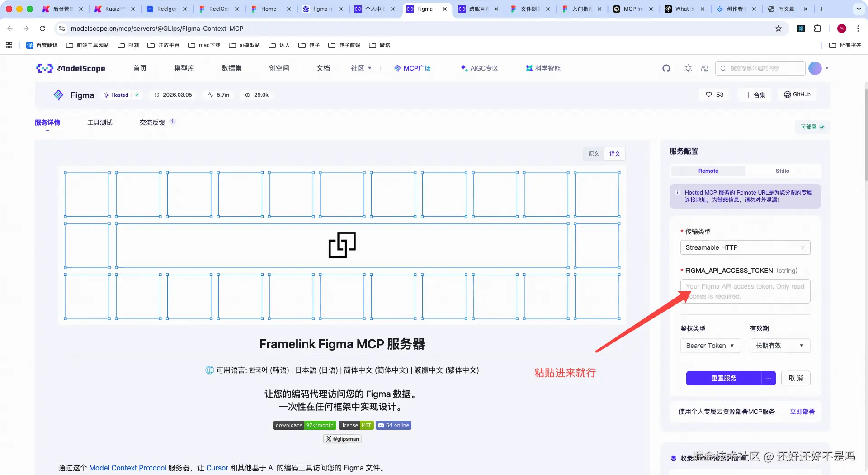The height and width of the screenshot is (475, 868).
Task: Open more options beside 重置服务
Action: coord(769,378)
